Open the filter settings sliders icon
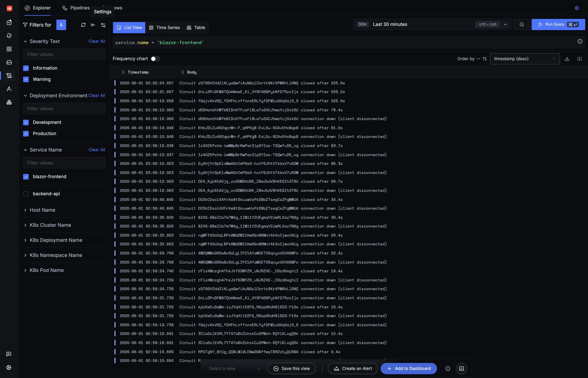 tap(103, 25)
